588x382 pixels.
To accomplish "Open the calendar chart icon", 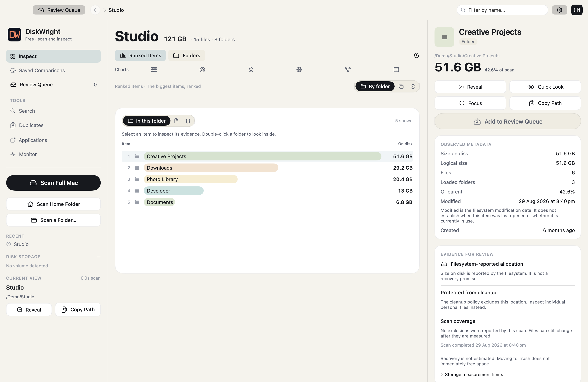I will (396, 70).
